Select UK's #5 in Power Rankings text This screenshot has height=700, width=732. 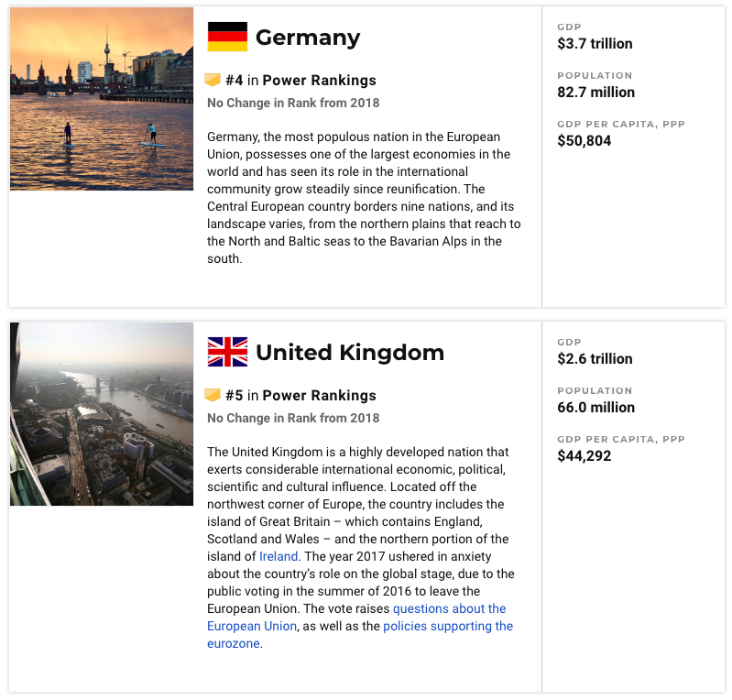click(x=300, y=396)
